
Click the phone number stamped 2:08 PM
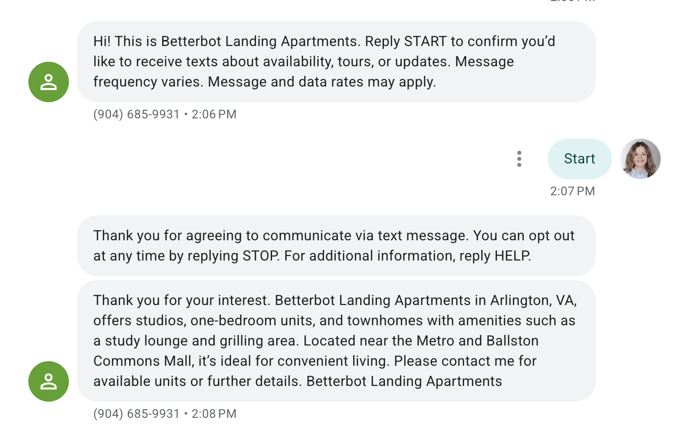tap(137, 414)
